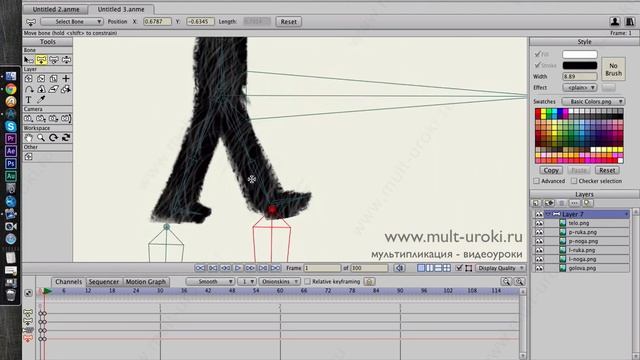
Task: Switch to Untitled 3.anme tab
Action: coord(121,9)
